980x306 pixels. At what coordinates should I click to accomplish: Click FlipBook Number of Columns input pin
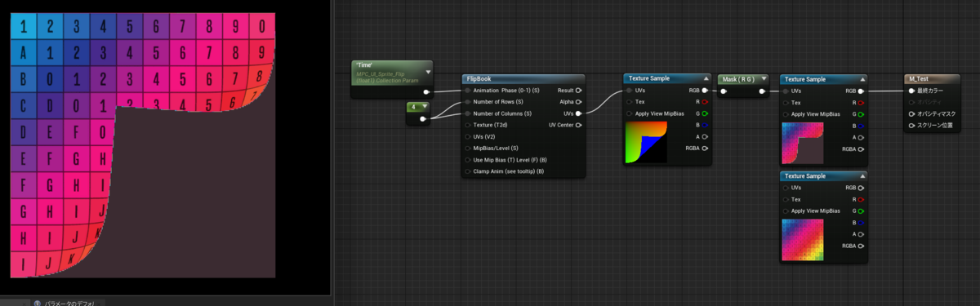click(x=467, y=113)
